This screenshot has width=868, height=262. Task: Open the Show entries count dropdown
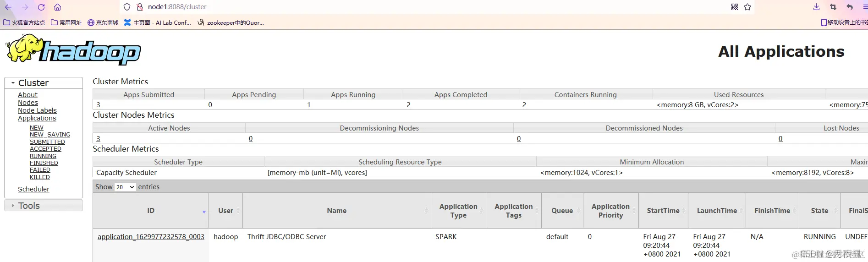[x=125, y=187]
